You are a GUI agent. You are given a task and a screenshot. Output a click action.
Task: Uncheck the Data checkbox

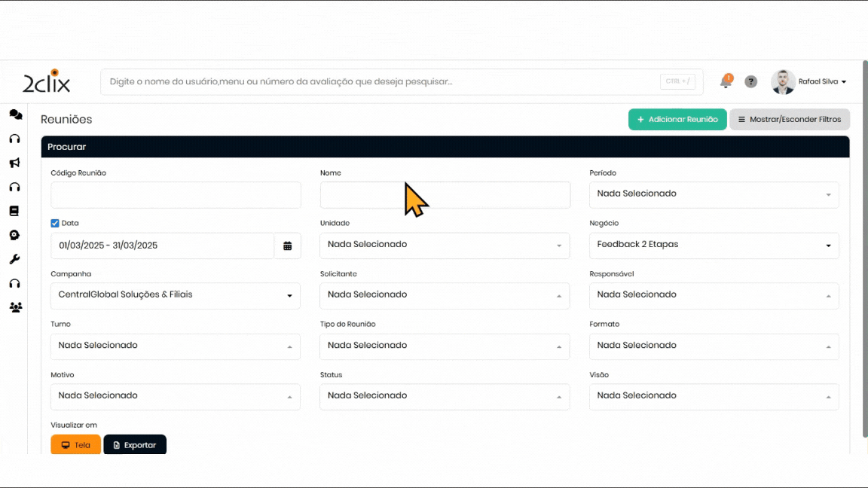[x=55, y=223]
